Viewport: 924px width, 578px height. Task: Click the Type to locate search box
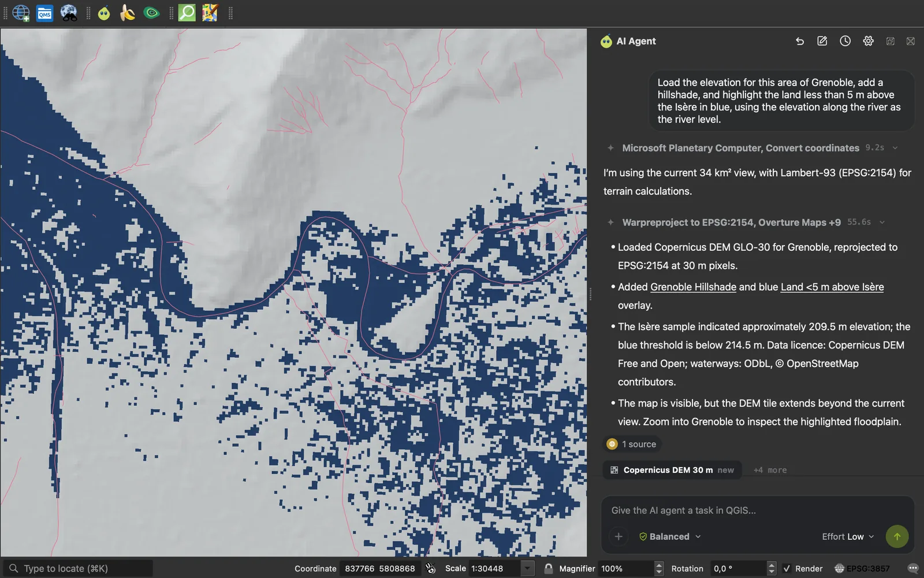tap(78, 568)
